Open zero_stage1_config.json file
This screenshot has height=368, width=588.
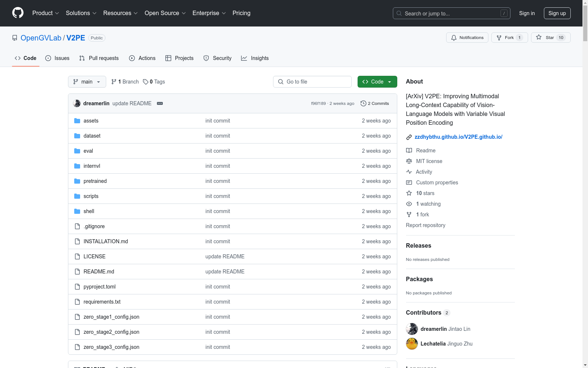(111, 317)
